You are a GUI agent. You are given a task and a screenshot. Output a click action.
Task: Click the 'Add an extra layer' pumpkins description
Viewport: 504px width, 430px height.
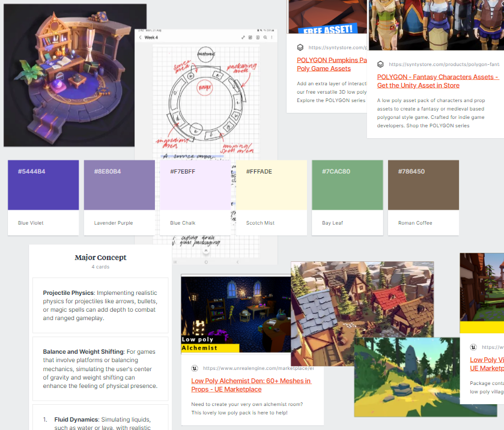pos(332,92)
